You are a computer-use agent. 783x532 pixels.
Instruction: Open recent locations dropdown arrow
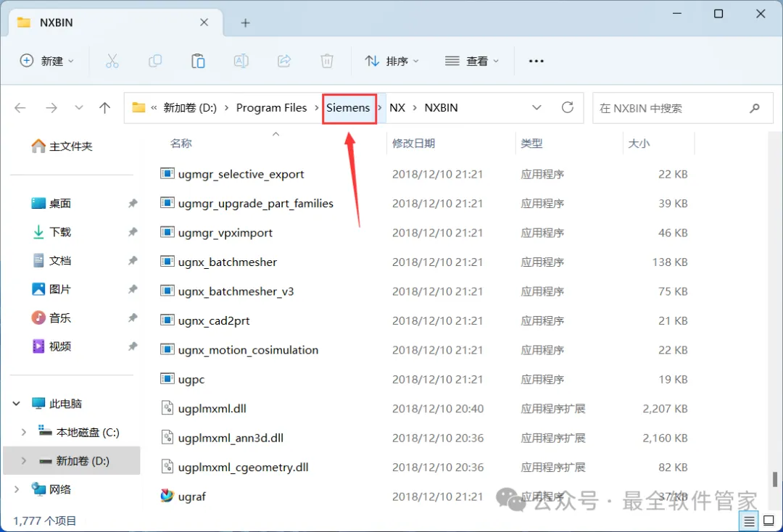pos(78,108)
